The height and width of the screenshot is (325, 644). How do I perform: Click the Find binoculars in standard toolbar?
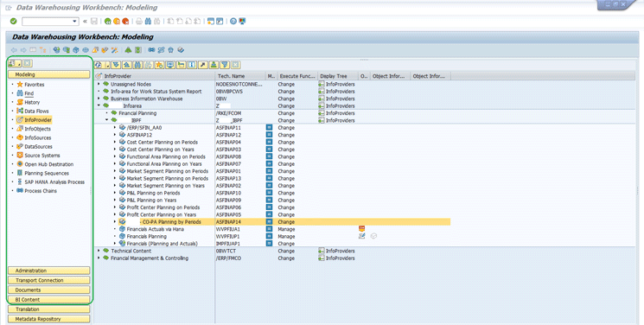pyautogui.click(x=148, y=22)
